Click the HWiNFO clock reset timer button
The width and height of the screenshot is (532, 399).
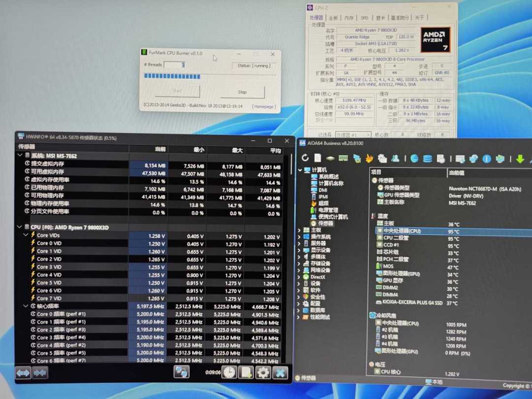click(230, 372)
